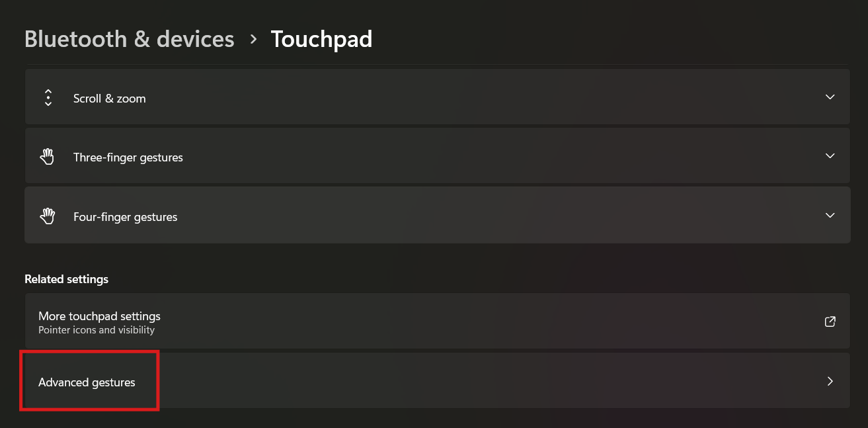Select the Related settings heading
Image resolution: width=868 pixels, height=428 pixels.
tap(66, 278)
